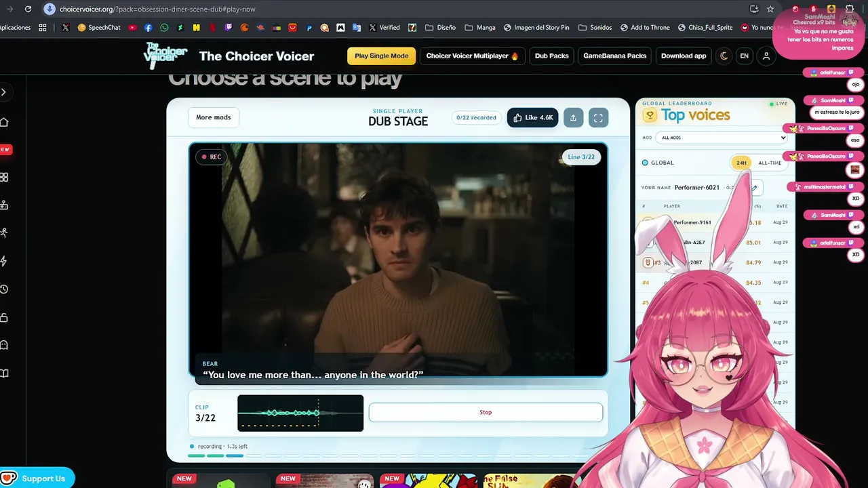Click the Line 3/22 badge
This screenshot has width=868, height=488.
pyautogui.click(x=581, y=157)
